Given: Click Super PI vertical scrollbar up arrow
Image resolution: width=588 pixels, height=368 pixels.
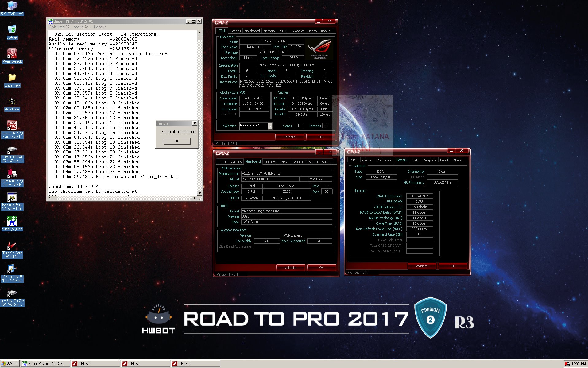Looking at the screenshot, I should tap(200, 33).
